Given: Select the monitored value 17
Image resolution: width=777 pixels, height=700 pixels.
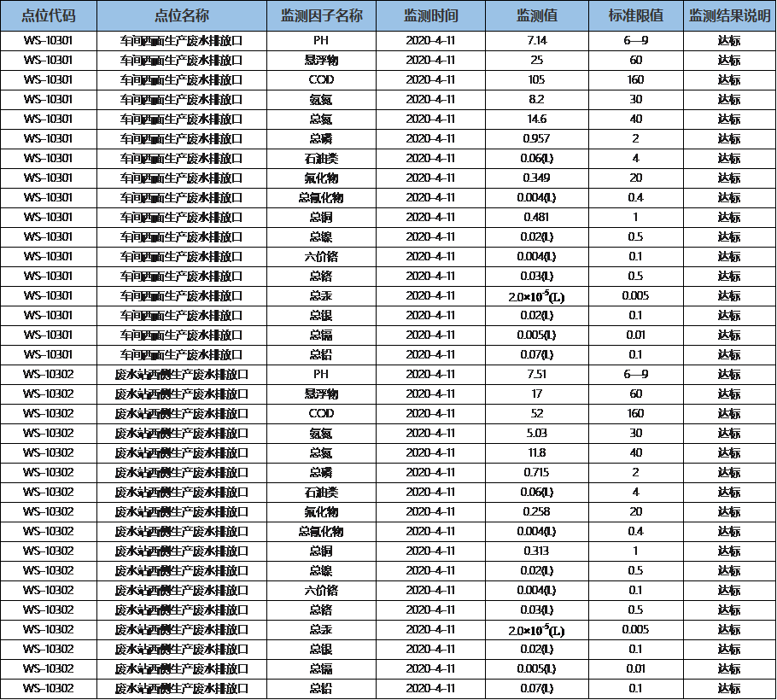Looking at the screenshot, I should coord(537,394).
